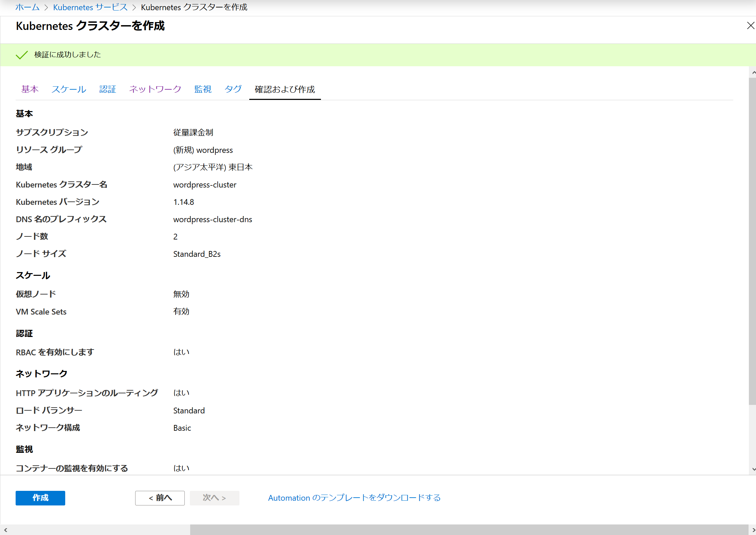756x535 pixels.
Task: Click the disabled 次へ > button
Action: [215, 498]
